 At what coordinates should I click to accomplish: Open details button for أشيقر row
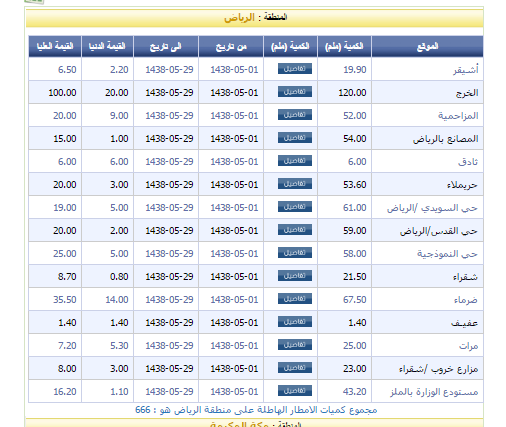click(295, 69)
